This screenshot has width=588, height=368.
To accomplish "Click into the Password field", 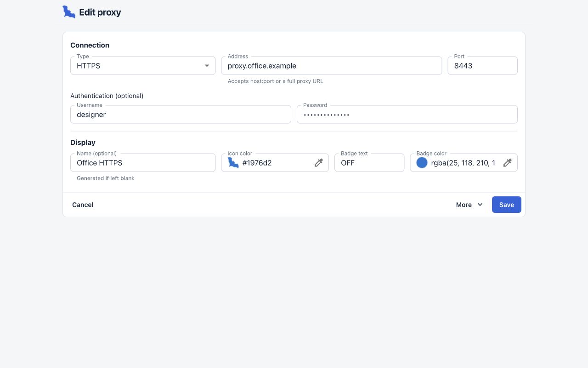I will click(x=407, y=115).
